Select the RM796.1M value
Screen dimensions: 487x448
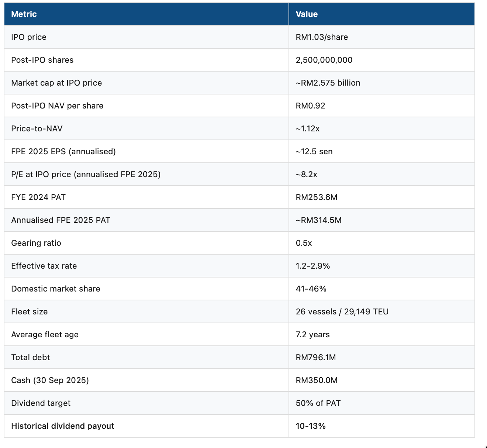pos(316,357)
